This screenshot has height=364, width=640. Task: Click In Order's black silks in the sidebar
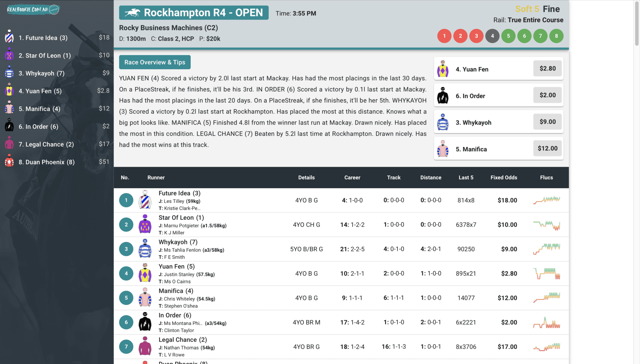[9, 125]
